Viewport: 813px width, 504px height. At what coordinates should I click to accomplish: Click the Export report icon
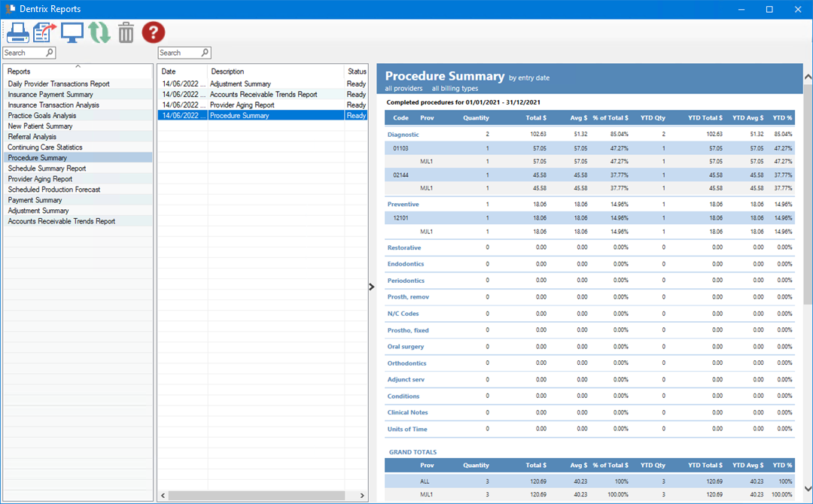pos(45,32)
